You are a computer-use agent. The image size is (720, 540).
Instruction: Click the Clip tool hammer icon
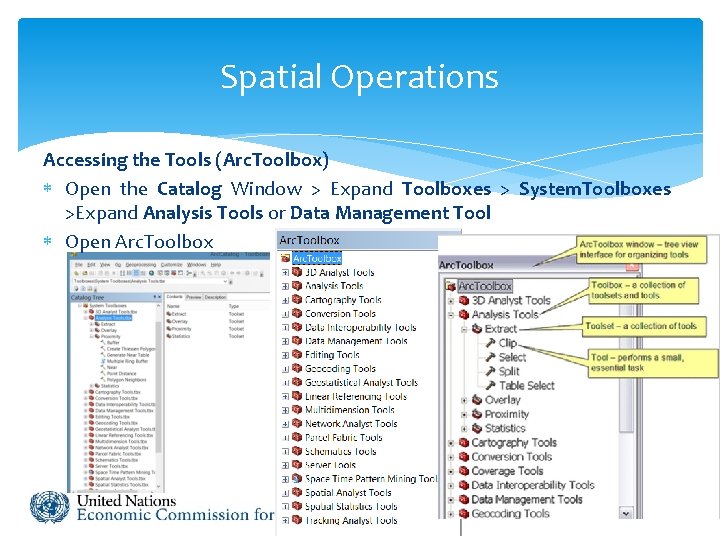(x=491, y=343)
